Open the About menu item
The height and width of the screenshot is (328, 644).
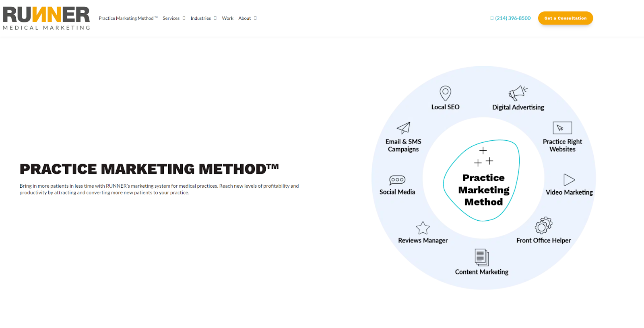tap(244, 18)
